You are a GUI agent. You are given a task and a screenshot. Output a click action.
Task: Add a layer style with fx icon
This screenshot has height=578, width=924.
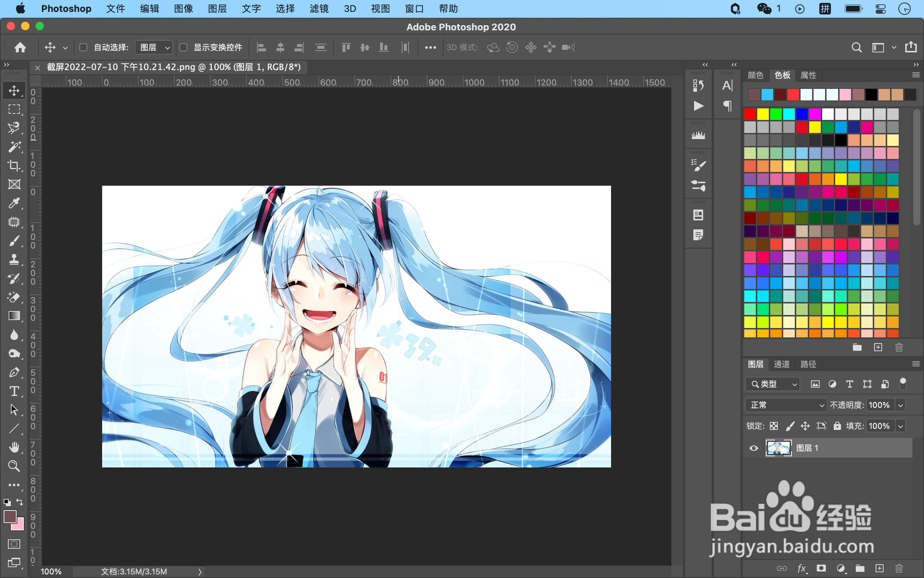tap(802, 569)
